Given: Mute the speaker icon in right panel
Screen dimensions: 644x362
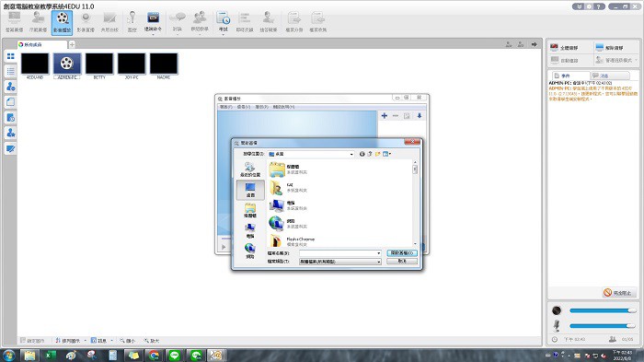Looking at the screenshot, I should pyautogui.click(x=557, y=310).
